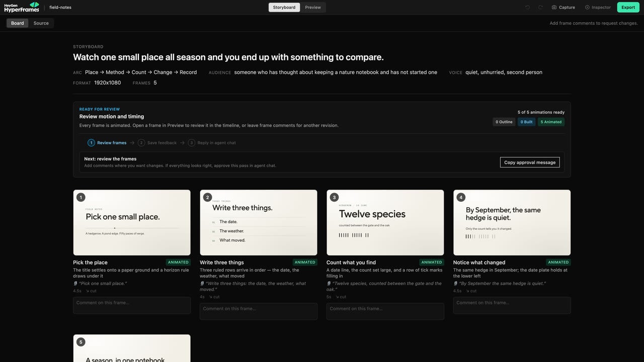
Task: Click Copy approval message button
Action: (x=530, y=162)
